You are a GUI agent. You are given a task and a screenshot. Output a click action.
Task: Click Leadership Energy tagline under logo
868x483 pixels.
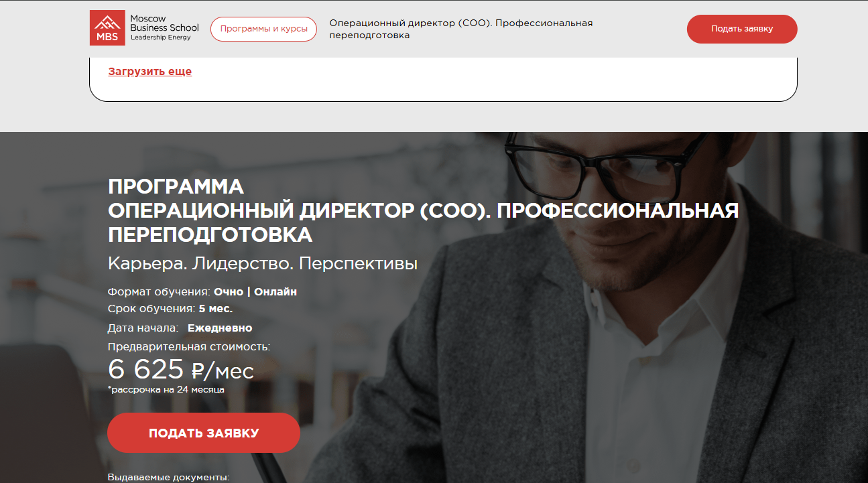click(x=160, y=38)
